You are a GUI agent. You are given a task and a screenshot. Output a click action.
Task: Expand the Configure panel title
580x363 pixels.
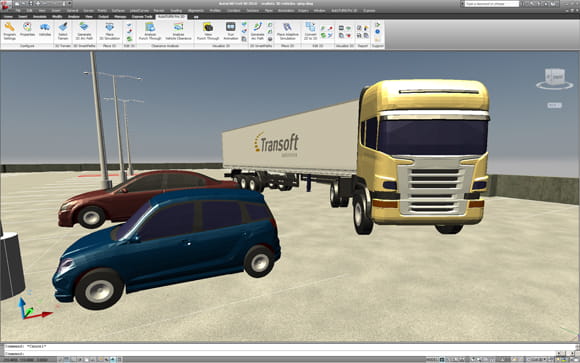27,46
